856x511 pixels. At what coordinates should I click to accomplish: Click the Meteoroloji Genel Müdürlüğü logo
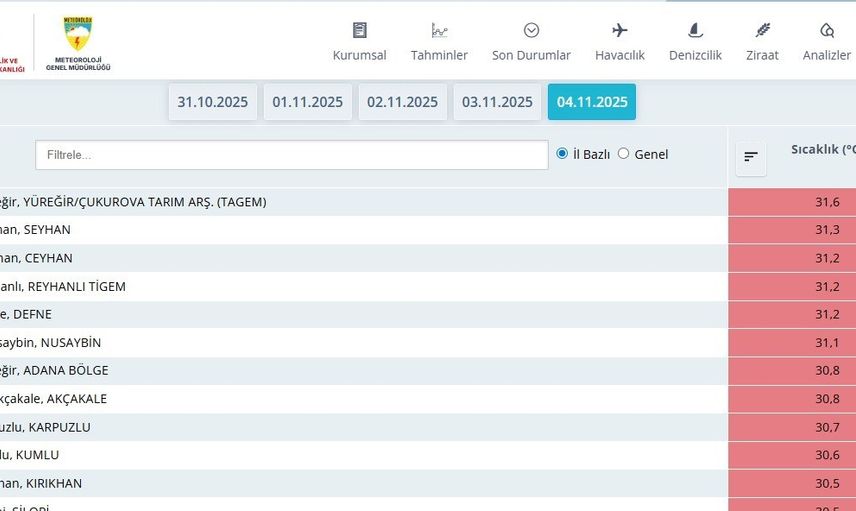click(x=78, y=42)
